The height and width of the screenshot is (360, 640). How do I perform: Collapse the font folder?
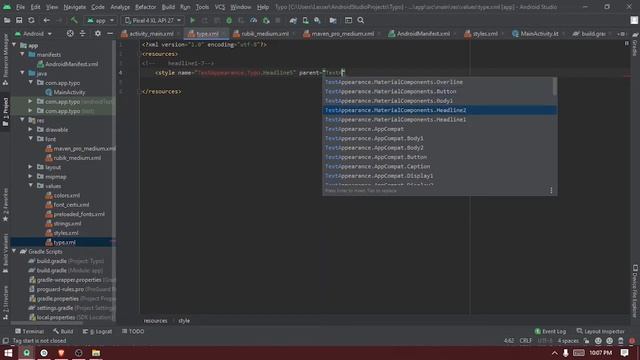[x=31, y=139]
